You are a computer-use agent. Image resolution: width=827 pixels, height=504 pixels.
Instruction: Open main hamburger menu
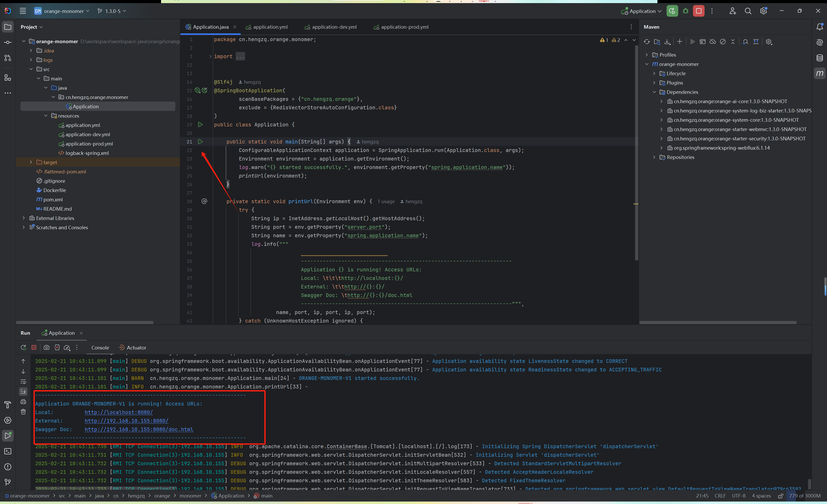coord(23,11)
